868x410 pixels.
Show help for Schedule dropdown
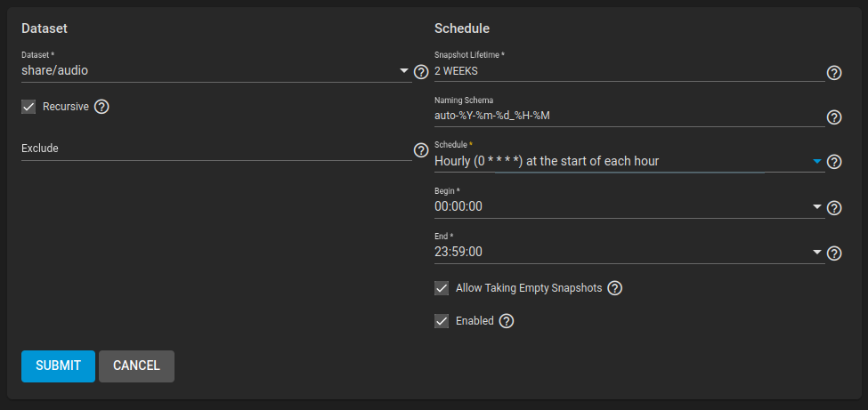pos(834,162)
